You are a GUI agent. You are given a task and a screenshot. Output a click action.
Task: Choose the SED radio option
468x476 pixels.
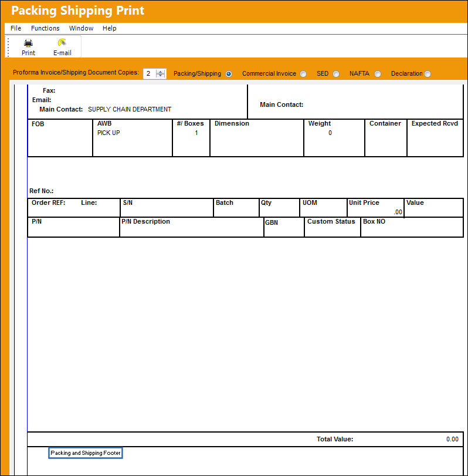tap(336, 74)
